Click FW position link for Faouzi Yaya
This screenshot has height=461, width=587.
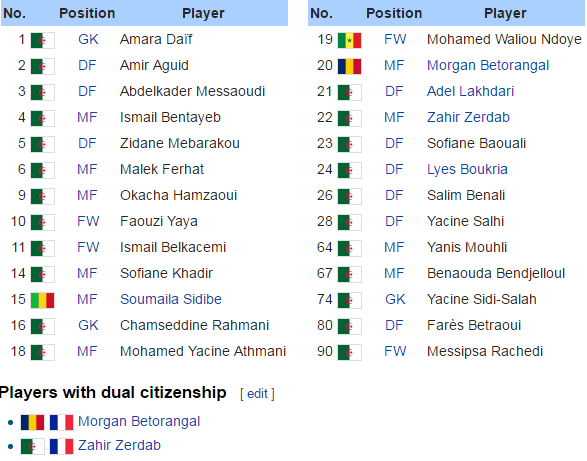(x=88, y=221)
